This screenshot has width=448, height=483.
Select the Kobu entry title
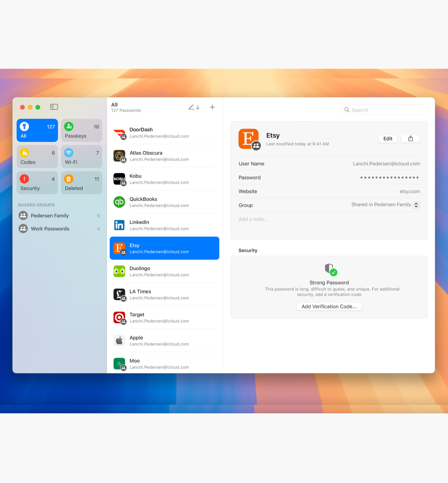[135, 176]
